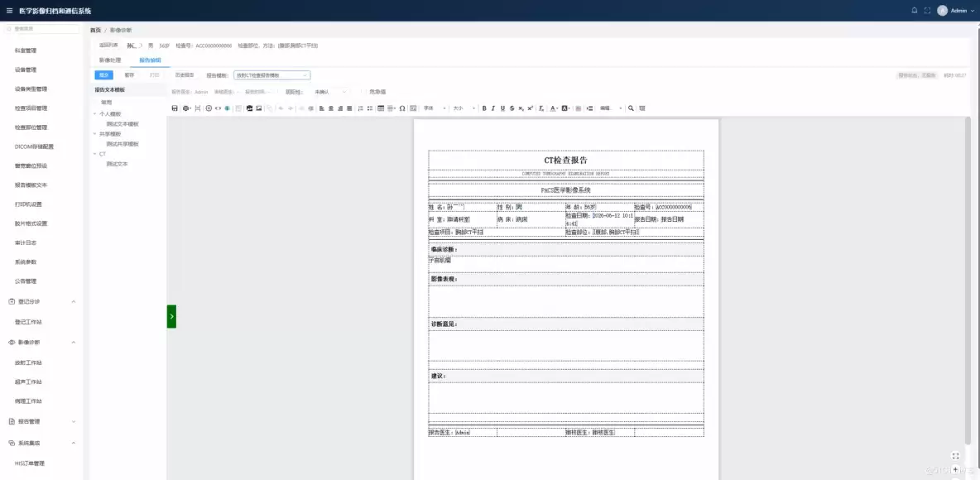This screenshot has width=980, height=480.
Task: Open the background highlight color dropdown
Action: click(565, 108)
